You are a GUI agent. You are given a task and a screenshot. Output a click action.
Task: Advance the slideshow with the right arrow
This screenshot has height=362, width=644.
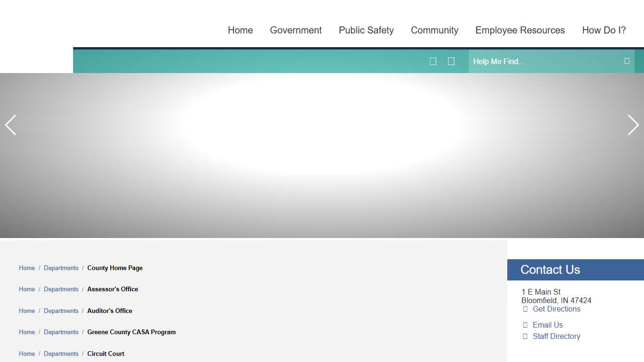(x=633, y=125)
